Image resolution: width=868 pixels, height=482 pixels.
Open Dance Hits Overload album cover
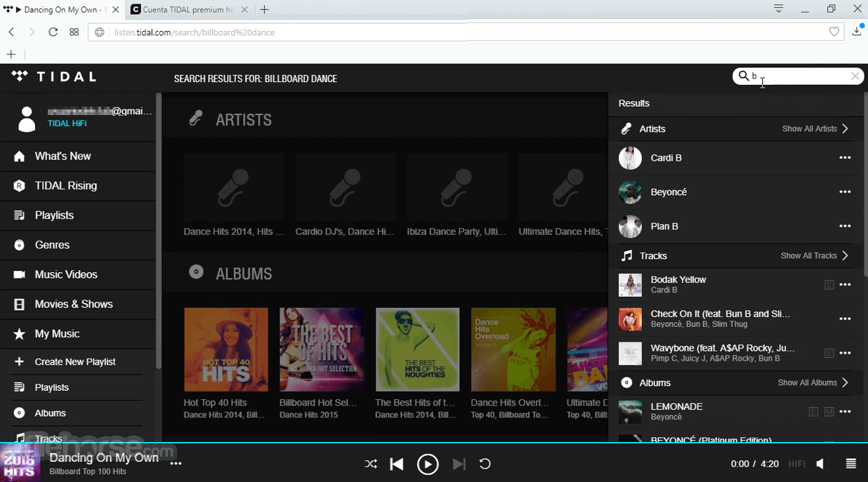(x=513, y=349)
